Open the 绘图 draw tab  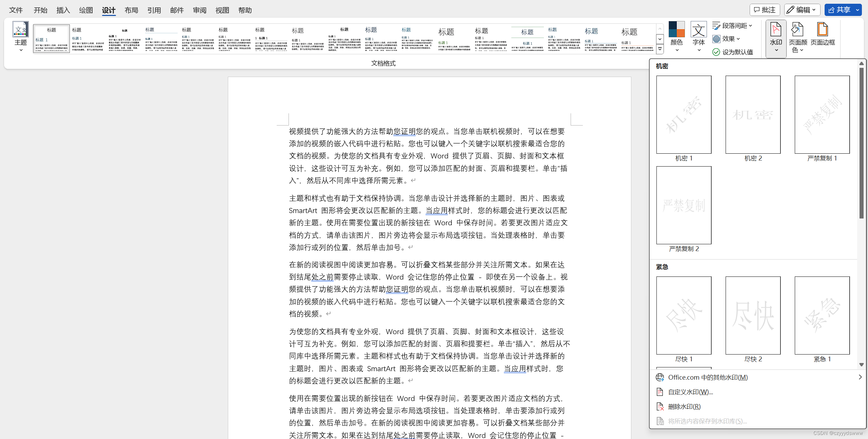click(x=86, y=10)
